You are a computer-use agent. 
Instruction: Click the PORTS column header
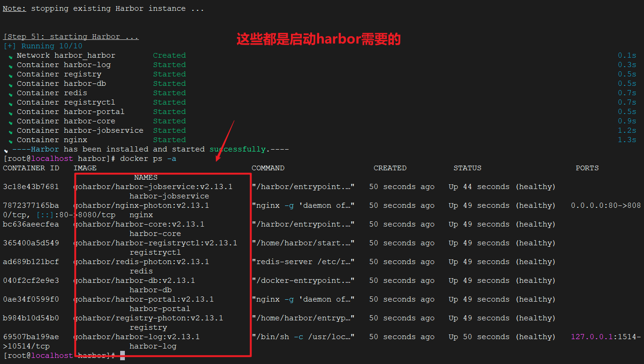point(587,168)
